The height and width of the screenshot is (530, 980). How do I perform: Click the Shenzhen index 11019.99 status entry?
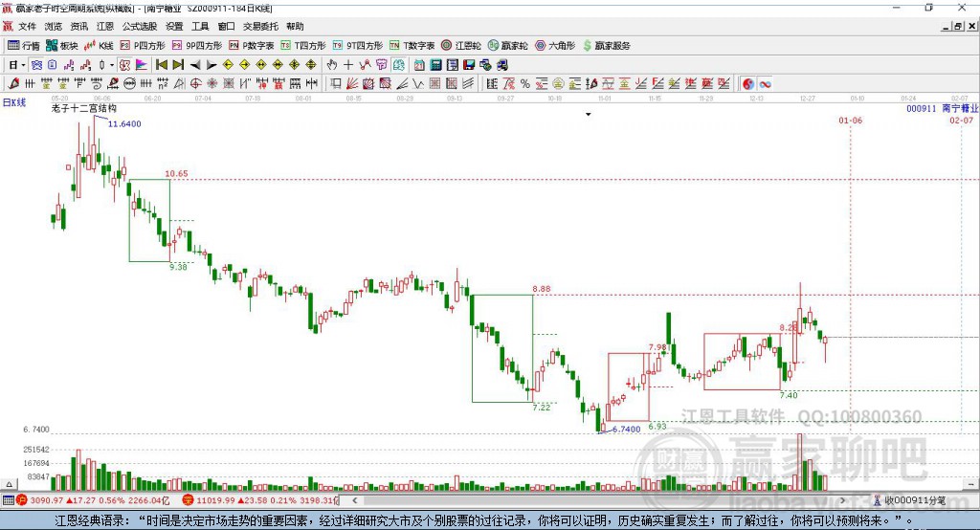(261, 500)
